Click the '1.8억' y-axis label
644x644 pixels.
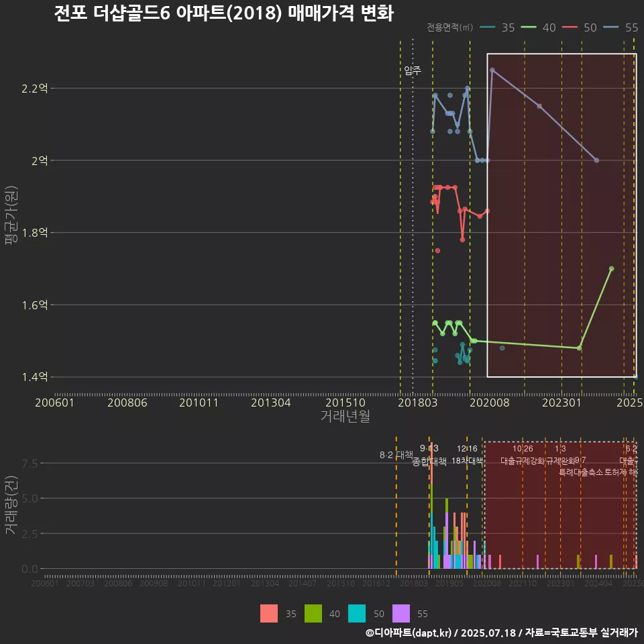coord(34,233)
